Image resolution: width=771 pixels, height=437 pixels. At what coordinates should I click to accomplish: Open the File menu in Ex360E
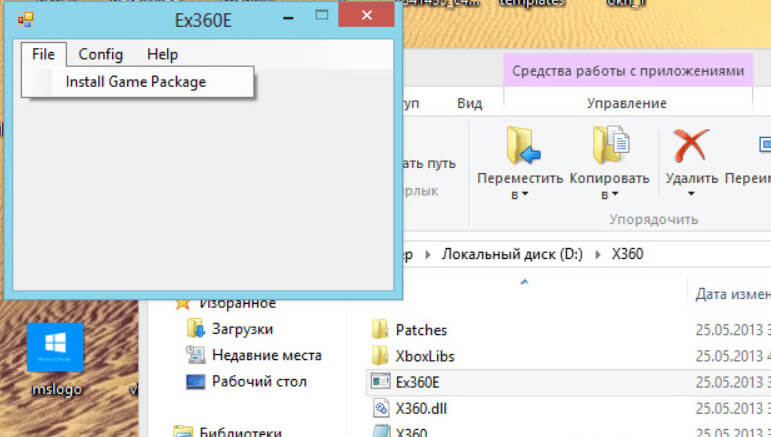coord(43,54)
